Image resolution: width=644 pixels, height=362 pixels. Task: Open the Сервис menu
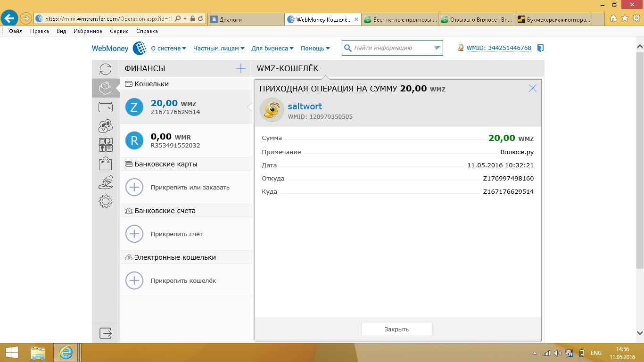[119, 31]
